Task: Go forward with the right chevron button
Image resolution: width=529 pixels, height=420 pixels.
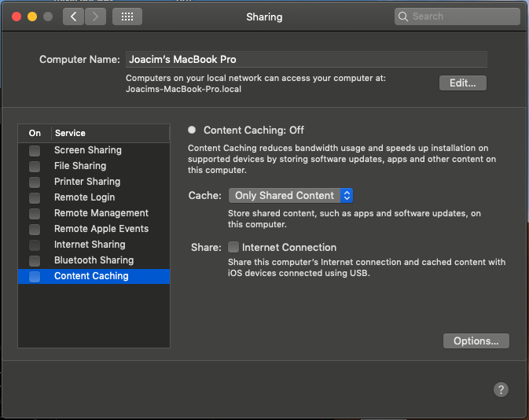Action: tap(95, 17)
